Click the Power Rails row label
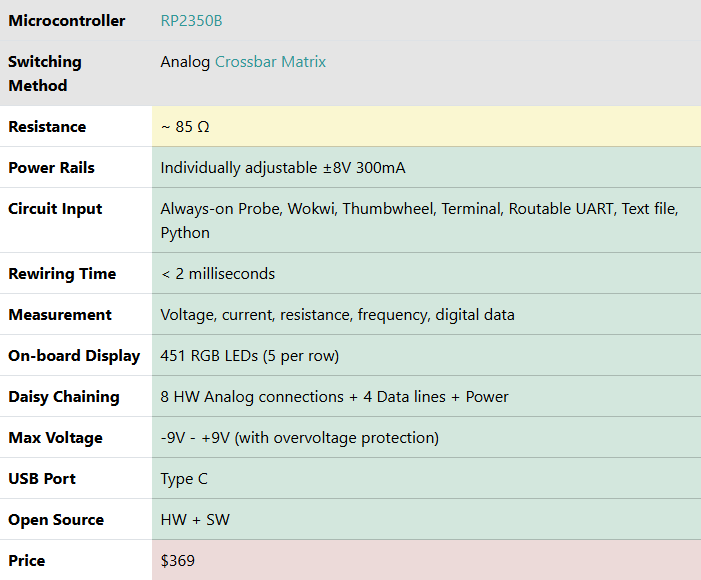Image resolution: width=701 pixels, height=580 pixels. (51, 168)
